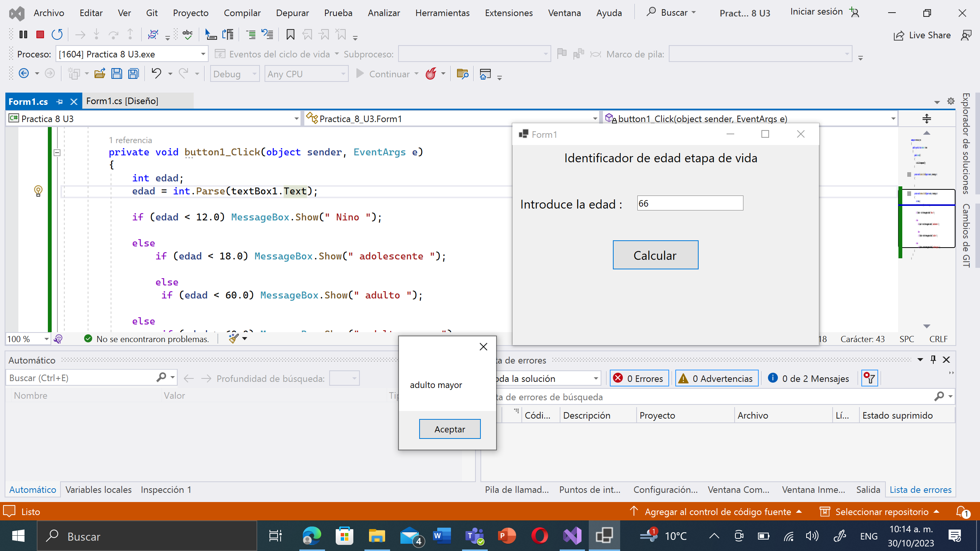Restart the debugging session
This screenshot has width=980, height=551.
(57, 34)
